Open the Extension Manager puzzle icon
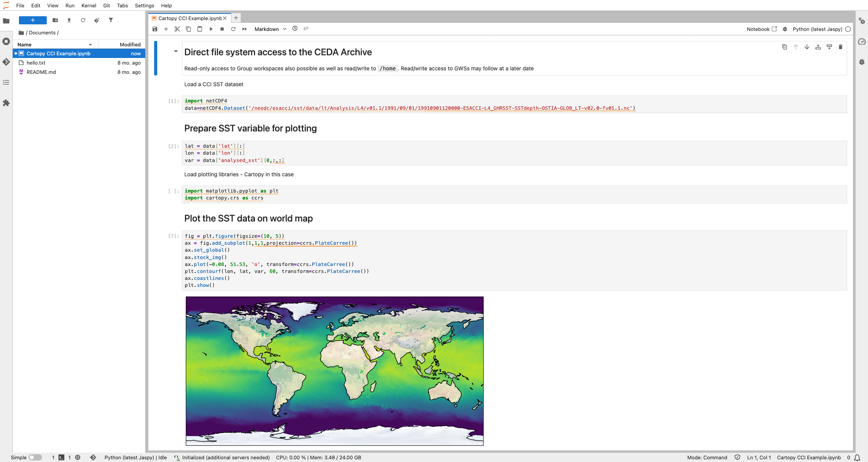Viewport: 868px width, 462px height. tap(6, 103)
